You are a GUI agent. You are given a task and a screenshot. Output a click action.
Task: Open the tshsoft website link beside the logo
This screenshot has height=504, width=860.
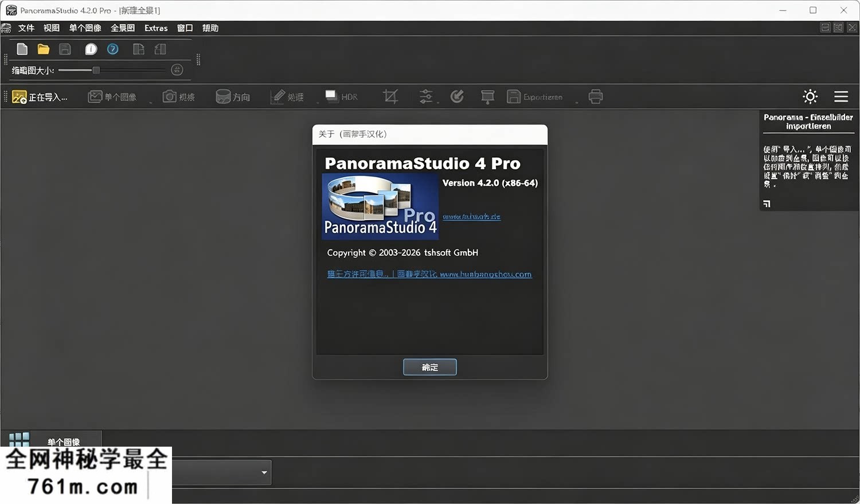click(471, 217)
